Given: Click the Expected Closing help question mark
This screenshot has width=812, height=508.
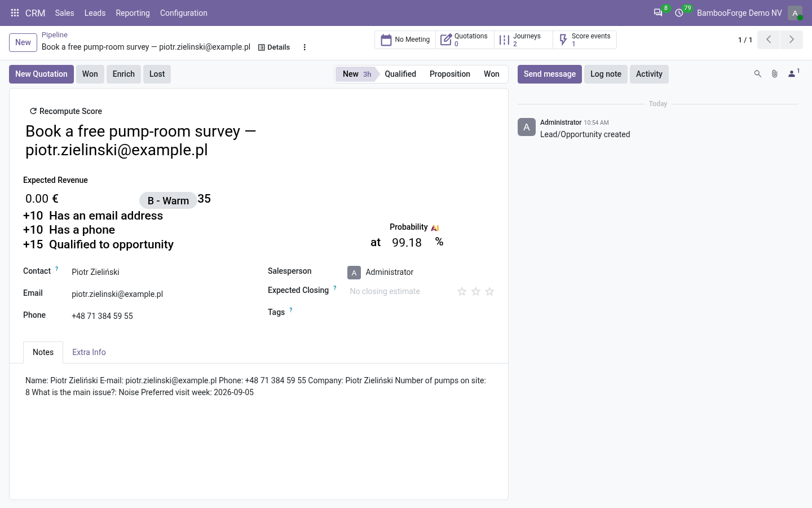Looking at the screenshot, I should tap(335, 288).
